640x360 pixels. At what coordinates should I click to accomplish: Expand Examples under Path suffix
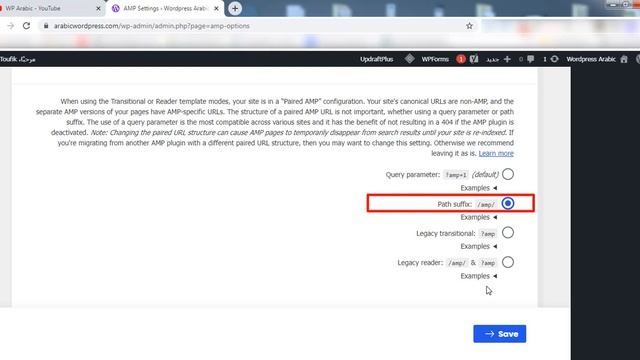coord(478,217)
